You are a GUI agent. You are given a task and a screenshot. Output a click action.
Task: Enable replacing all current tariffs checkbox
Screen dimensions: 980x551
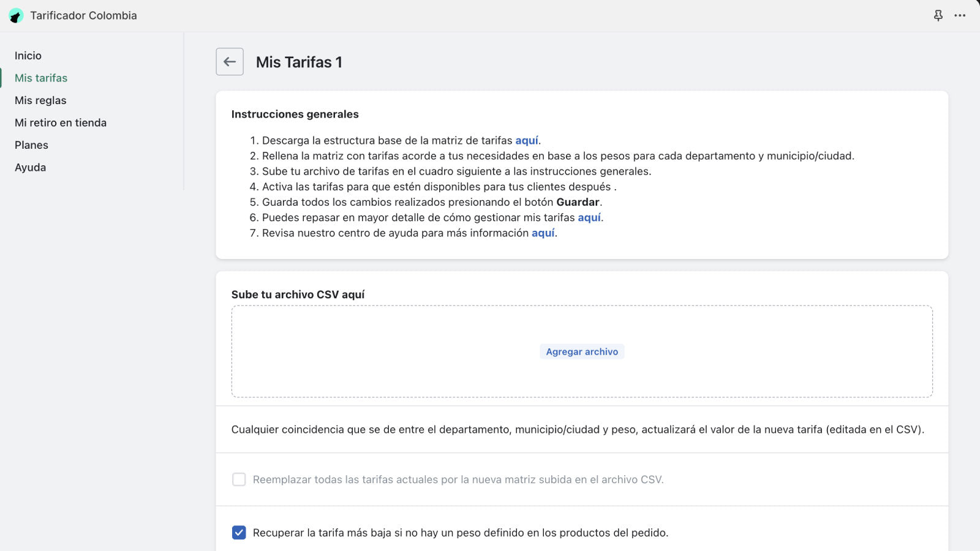(x=238, y=480)
